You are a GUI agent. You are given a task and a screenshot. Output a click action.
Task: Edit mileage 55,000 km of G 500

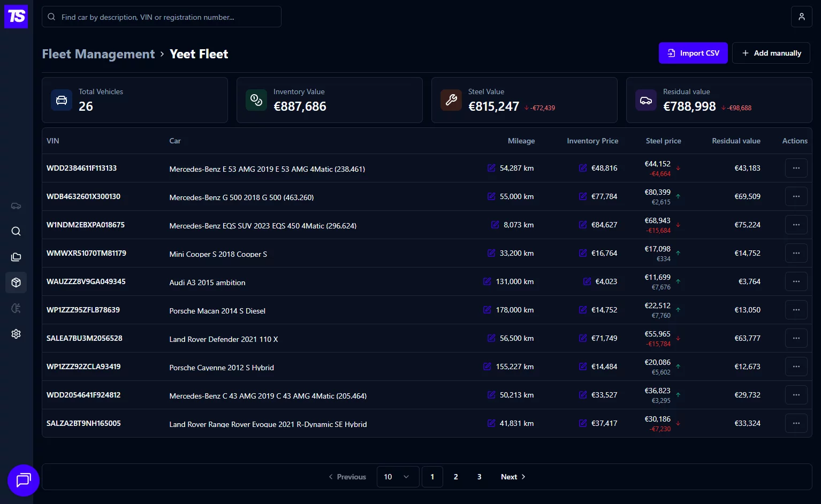click(491, 196)
